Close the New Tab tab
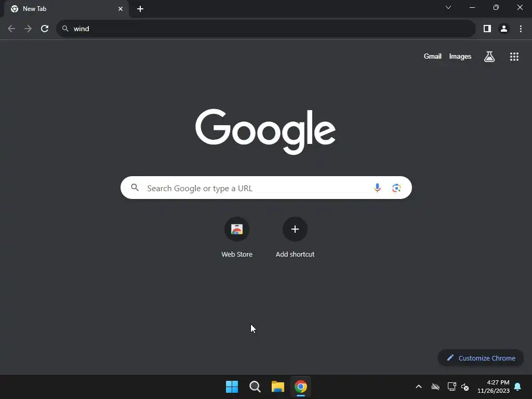 (x=121, y=9)
